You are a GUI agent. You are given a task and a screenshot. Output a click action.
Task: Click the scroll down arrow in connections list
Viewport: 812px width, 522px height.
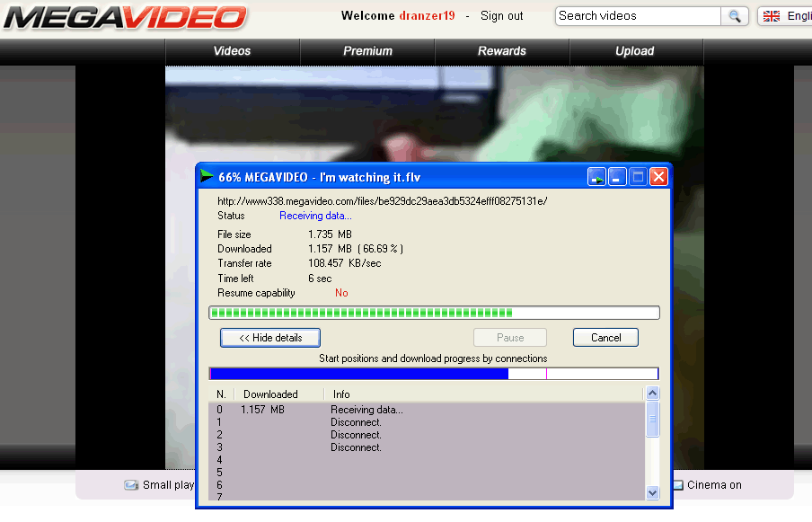pos(652,493)
